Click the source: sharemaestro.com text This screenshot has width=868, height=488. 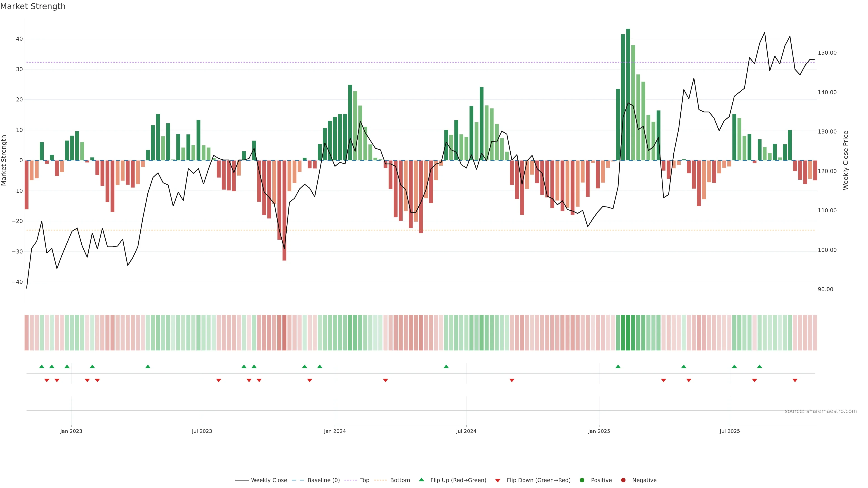(x=821, y=411)
